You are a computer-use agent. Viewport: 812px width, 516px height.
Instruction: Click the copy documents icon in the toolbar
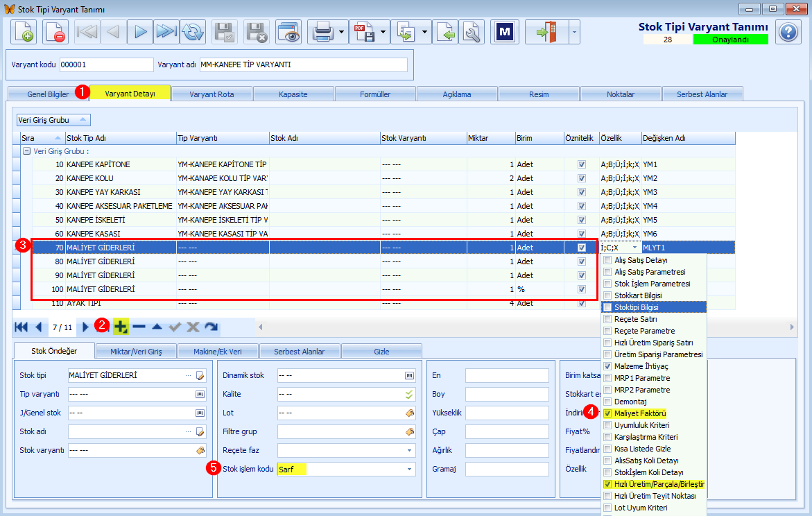[406, 32]
